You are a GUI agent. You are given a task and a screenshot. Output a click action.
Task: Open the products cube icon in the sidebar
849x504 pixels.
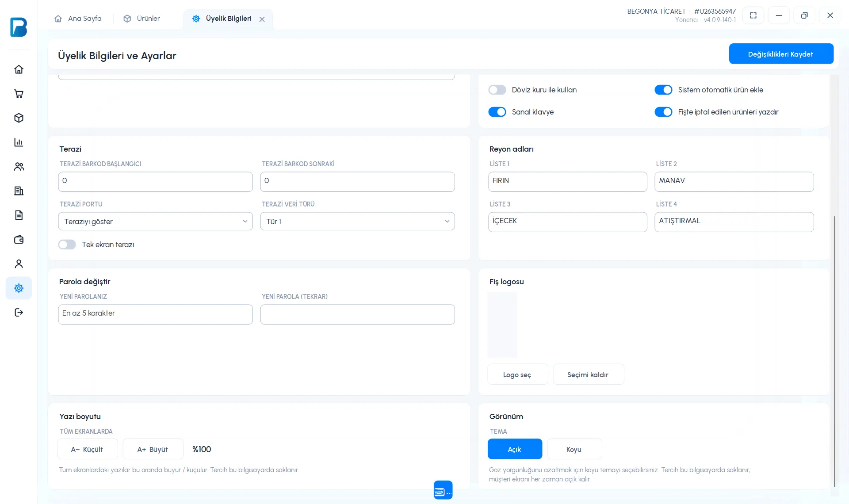[x=19, y=118]
